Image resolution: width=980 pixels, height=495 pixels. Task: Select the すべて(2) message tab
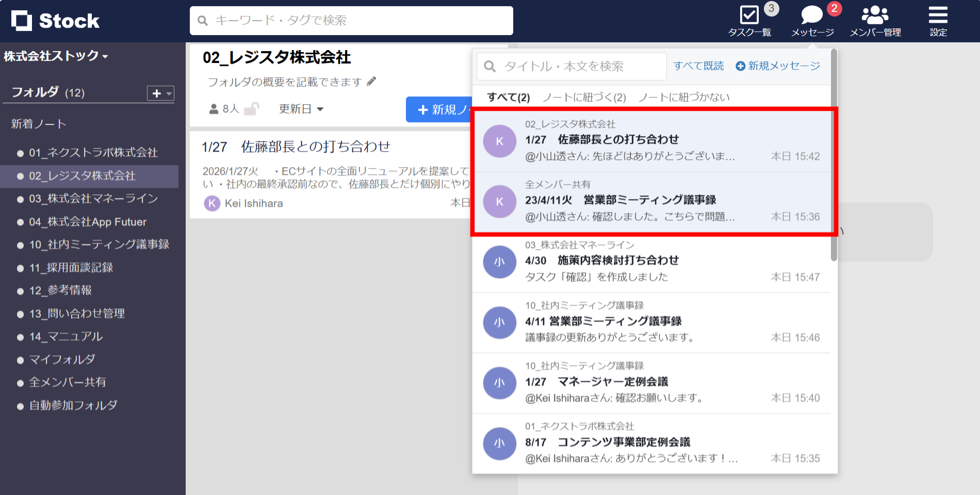[x=508, y=96]
